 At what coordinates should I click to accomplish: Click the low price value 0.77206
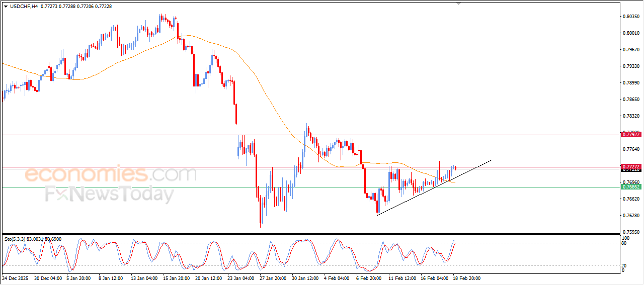[85, 6]
